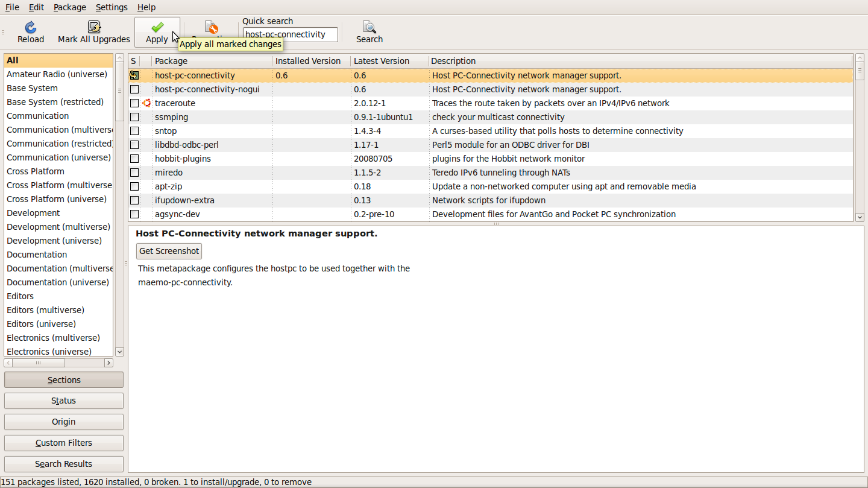Sort by the Package column header
868x488 pixels.
pos(212,61)
